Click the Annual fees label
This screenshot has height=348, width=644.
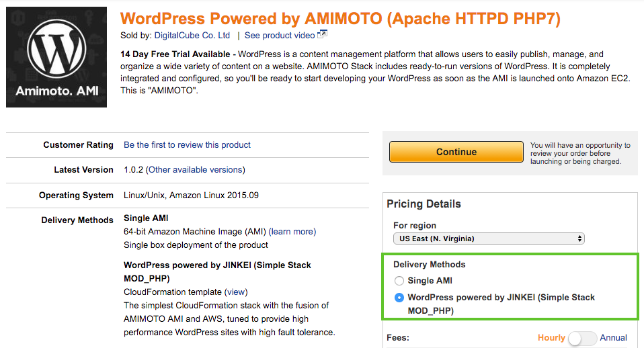click(613, 338)
